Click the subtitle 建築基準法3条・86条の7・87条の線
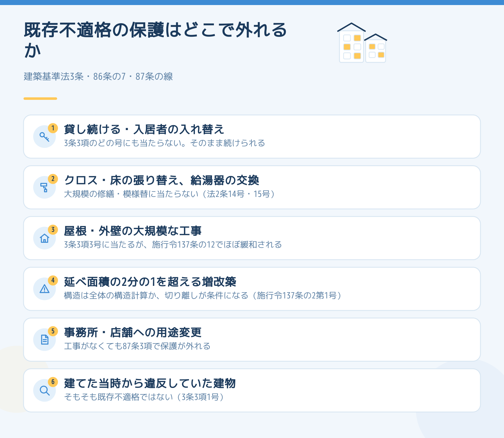Screen dimensions: 504x438 [98, 76]
